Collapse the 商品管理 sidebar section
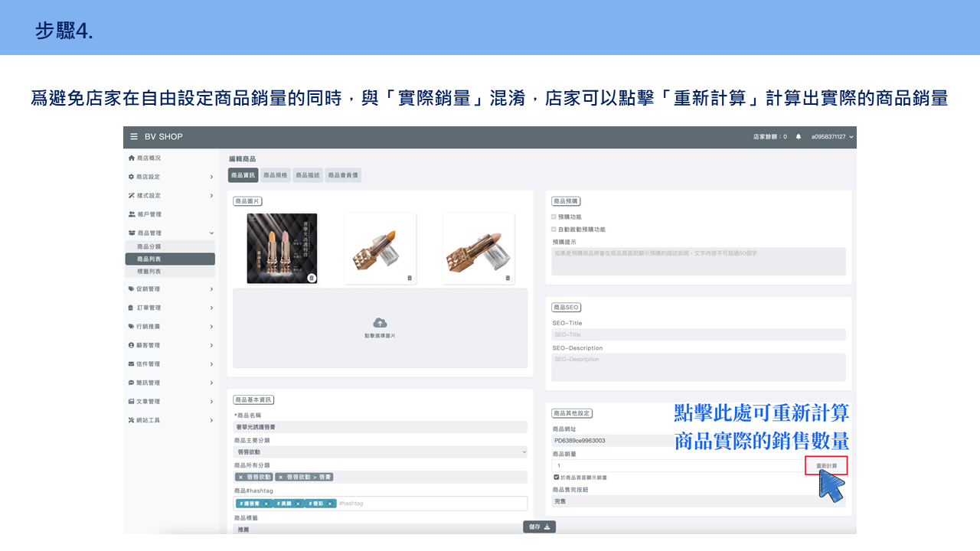The width and height of the screenshot is (980, 551). point(170,233)
